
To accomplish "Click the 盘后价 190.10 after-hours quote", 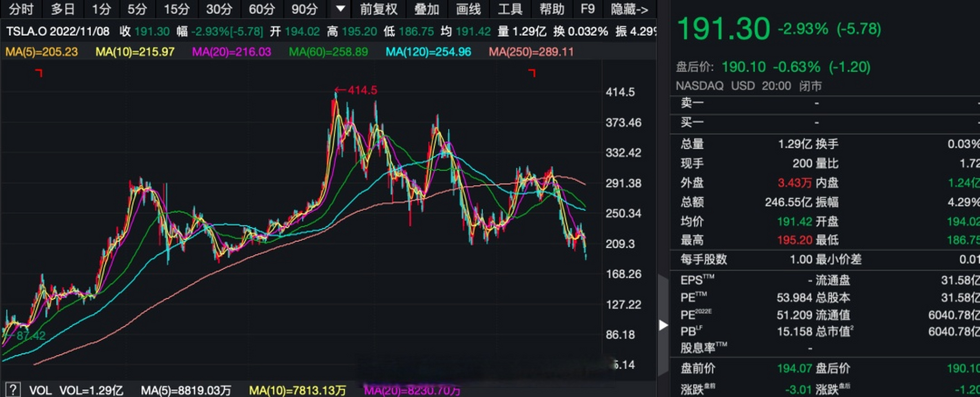I will tap(773, 67).
